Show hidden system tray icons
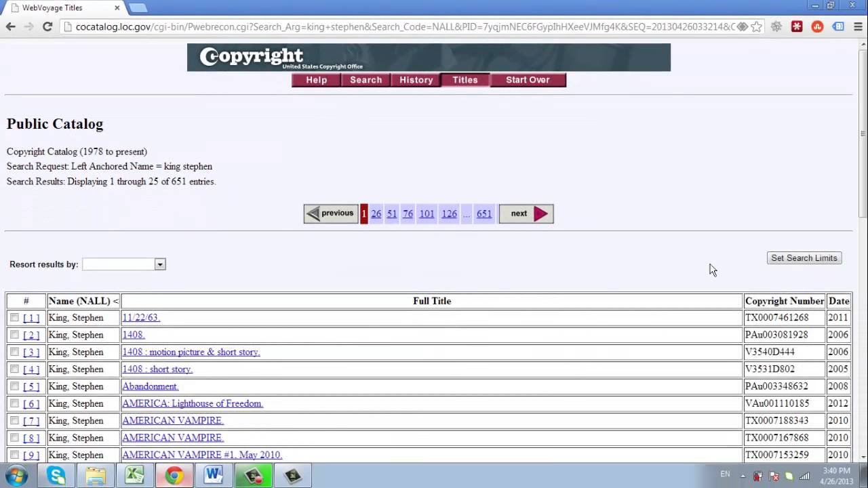Screen dimensions: 868x488 pos(743,476)
